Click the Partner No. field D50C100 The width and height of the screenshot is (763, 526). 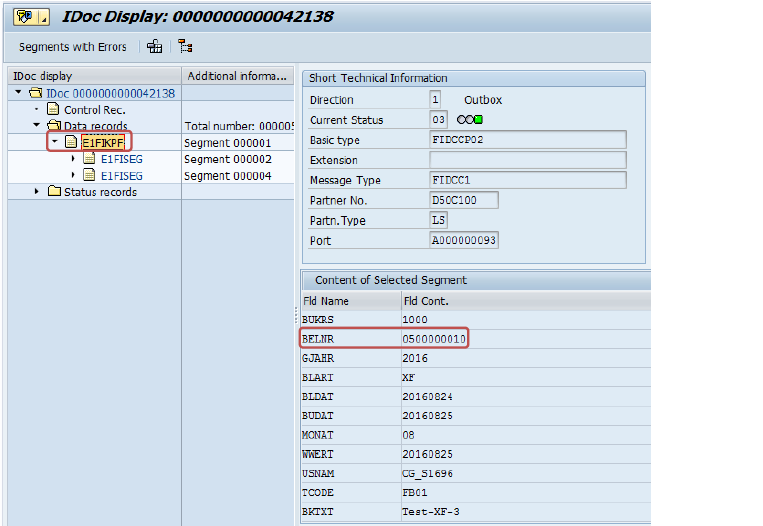pyautogui.click(x=463, y=200)
